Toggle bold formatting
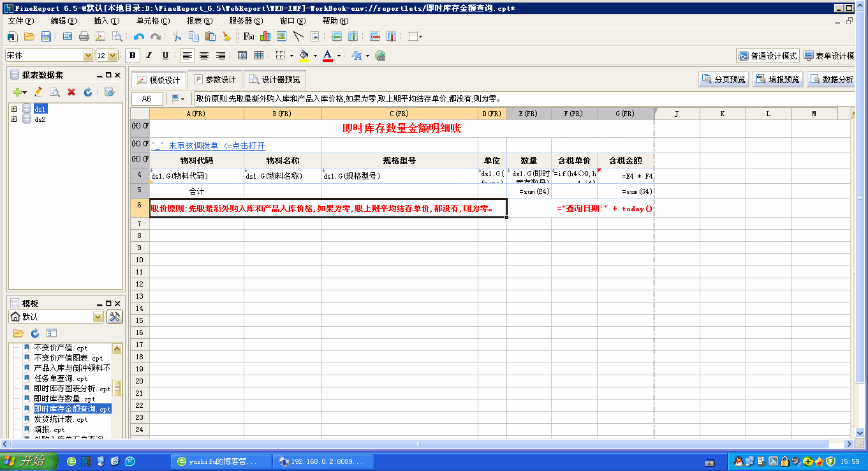The image size is (868, 471). (133, 56)
